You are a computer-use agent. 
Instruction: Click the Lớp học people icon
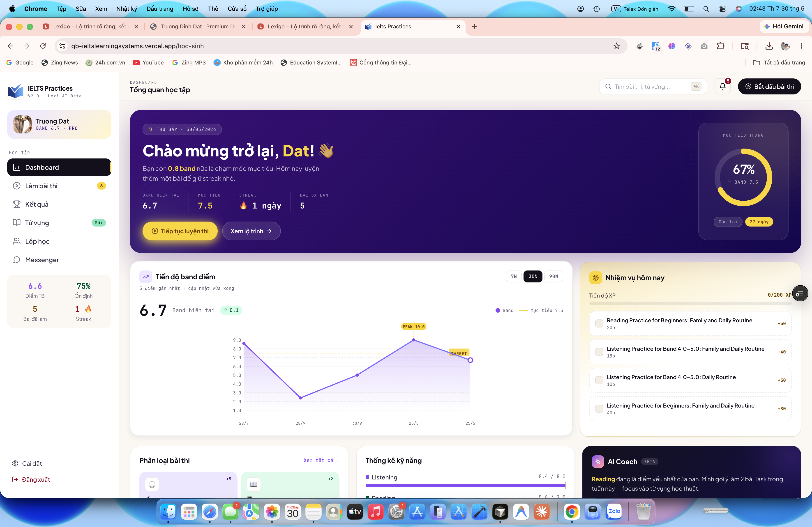click(16, 241)
